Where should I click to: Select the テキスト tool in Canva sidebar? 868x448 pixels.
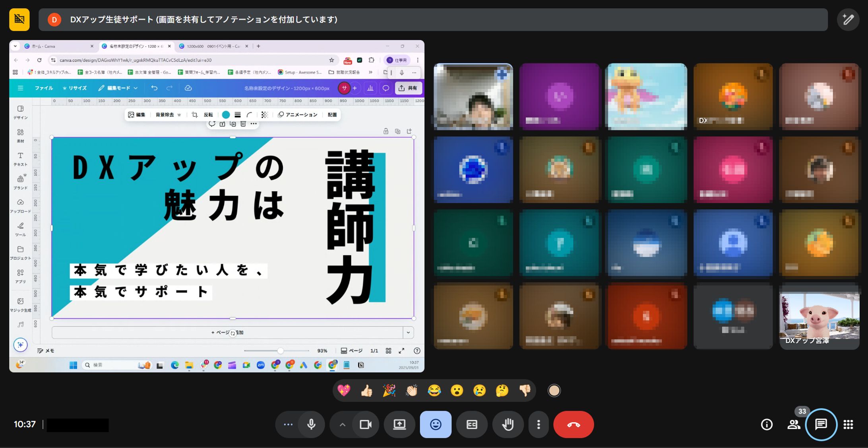tap(20, 159)
